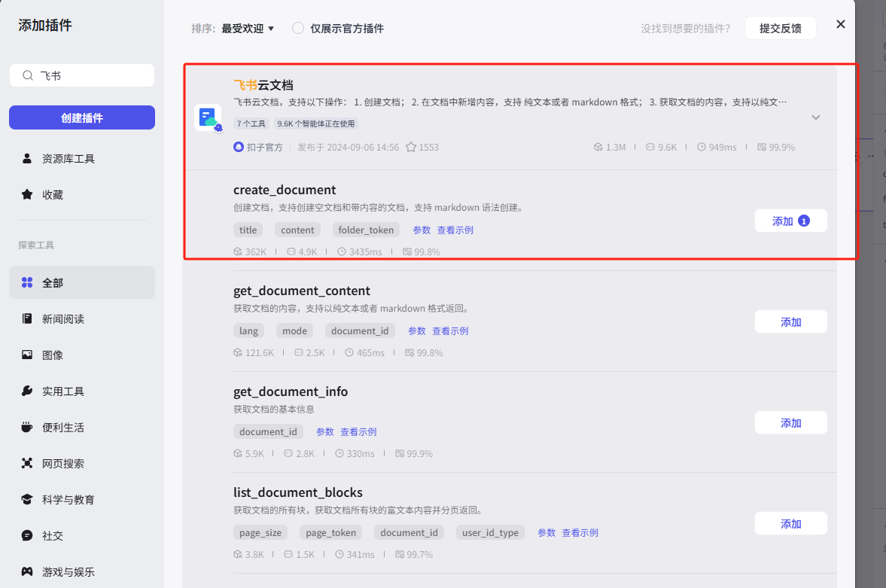Click the bot icon next to 1.5K
Screen dimensions: 886x588
coord(288,555)
